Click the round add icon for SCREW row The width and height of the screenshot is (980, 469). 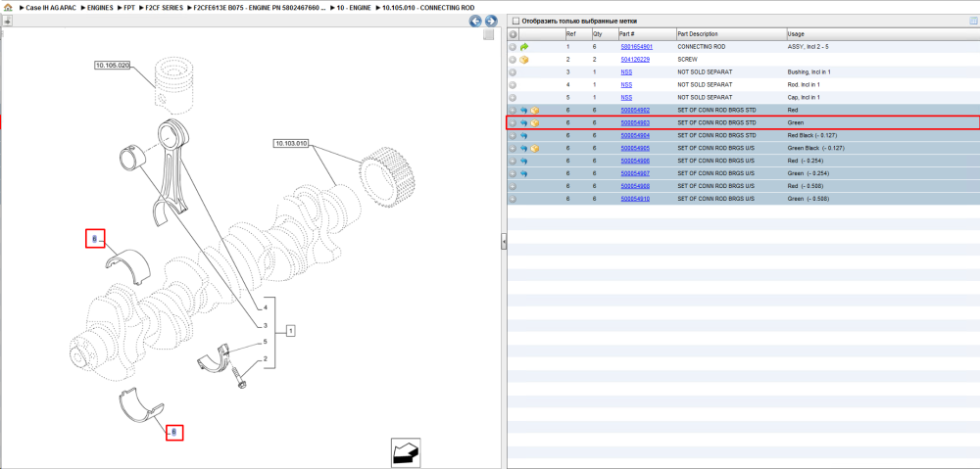pyautogui.click(x=513, y=60)
